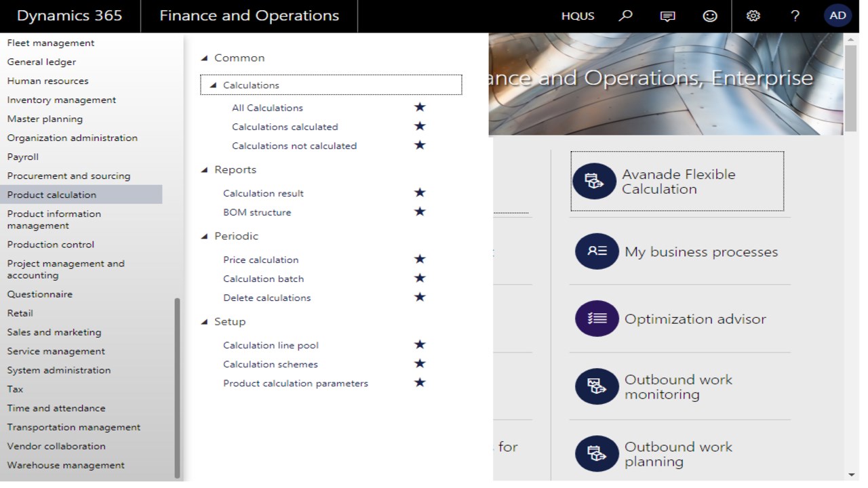Click the smiley feedback icon
Viewport: 868px width, 488px height.
[x=710, y=16]
